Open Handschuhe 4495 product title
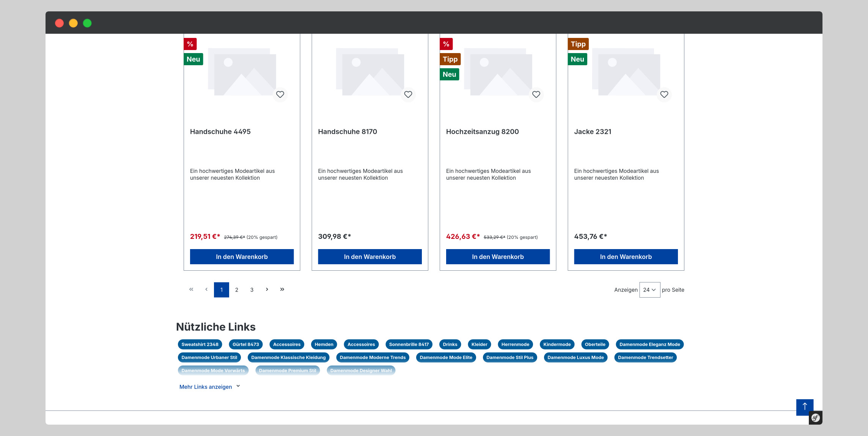Viewport: 868px width, 436px height. tap(220, 132)
